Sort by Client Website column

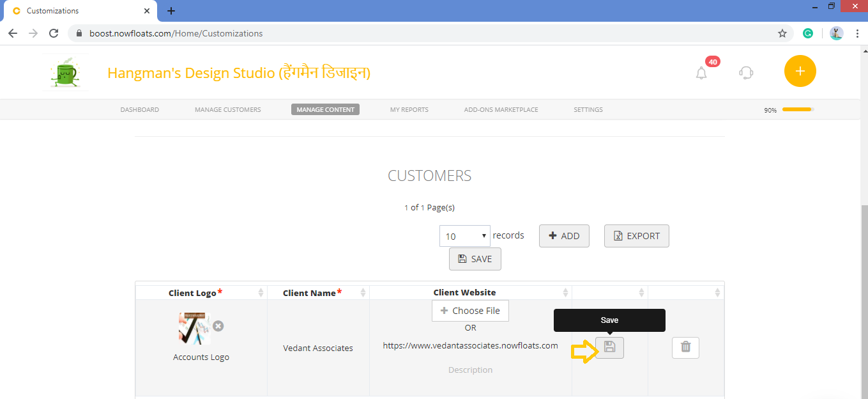click(x=565, y=292)
